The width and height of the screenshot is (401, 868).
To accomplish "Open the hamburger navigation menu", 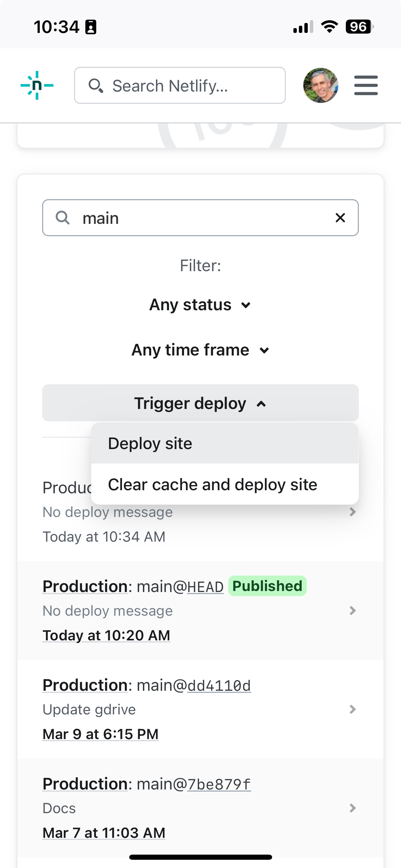I will pyautogui.click(x=366, y=85).
